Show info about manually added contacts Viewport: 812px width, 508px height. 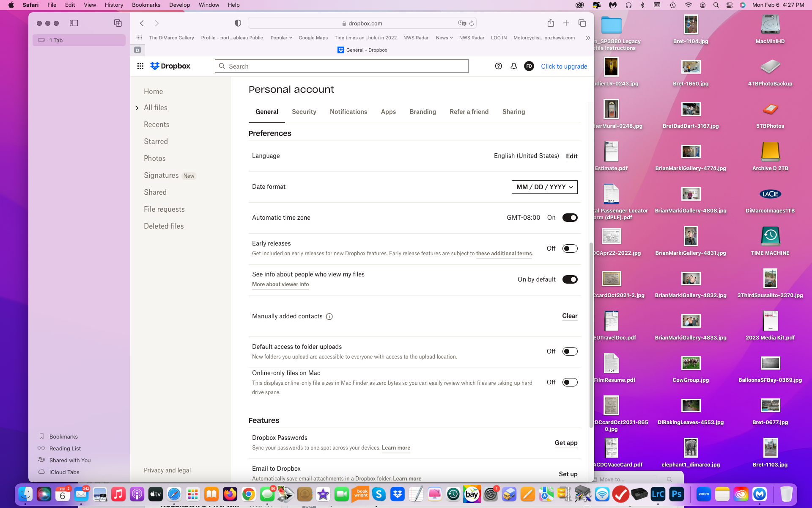329,317
